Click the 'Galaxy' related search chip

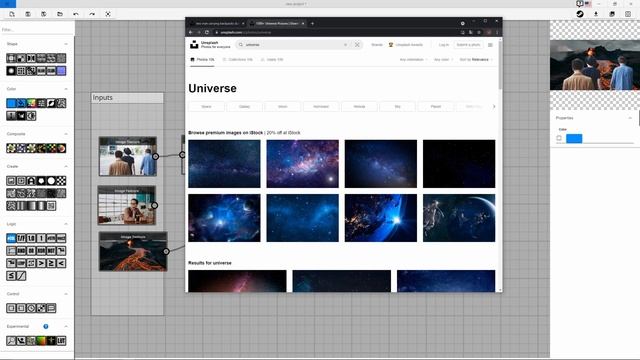(244, 107)
